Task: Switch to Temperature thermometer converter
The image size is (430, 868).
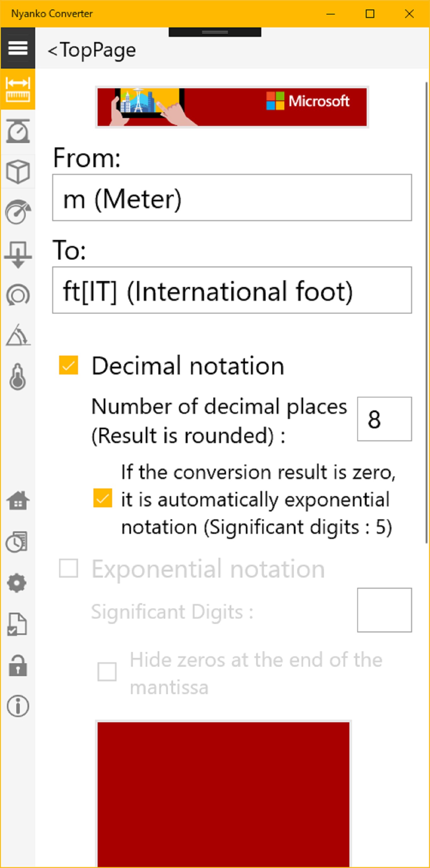Action: point(18,377)
